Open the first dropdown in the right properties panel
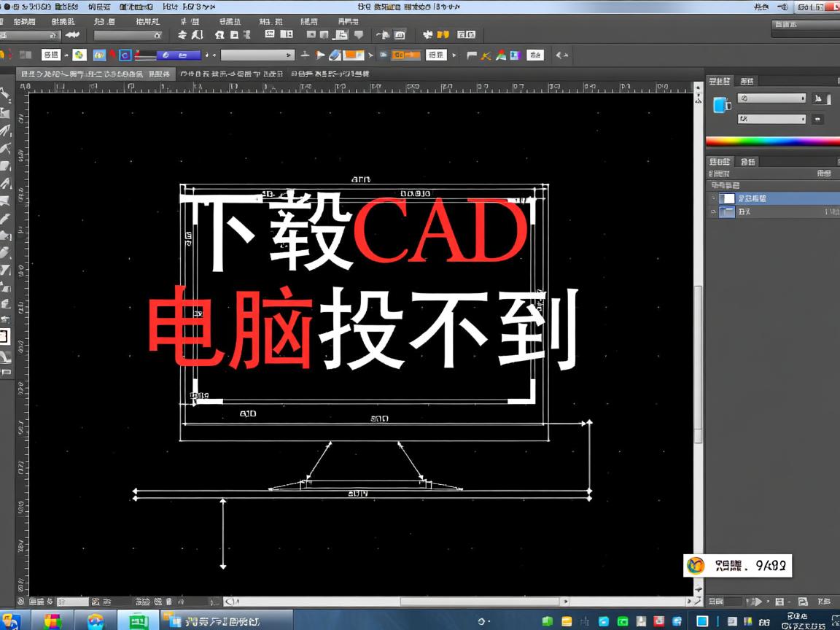Screen dimensions: 840x630 [x=771, y=98]
